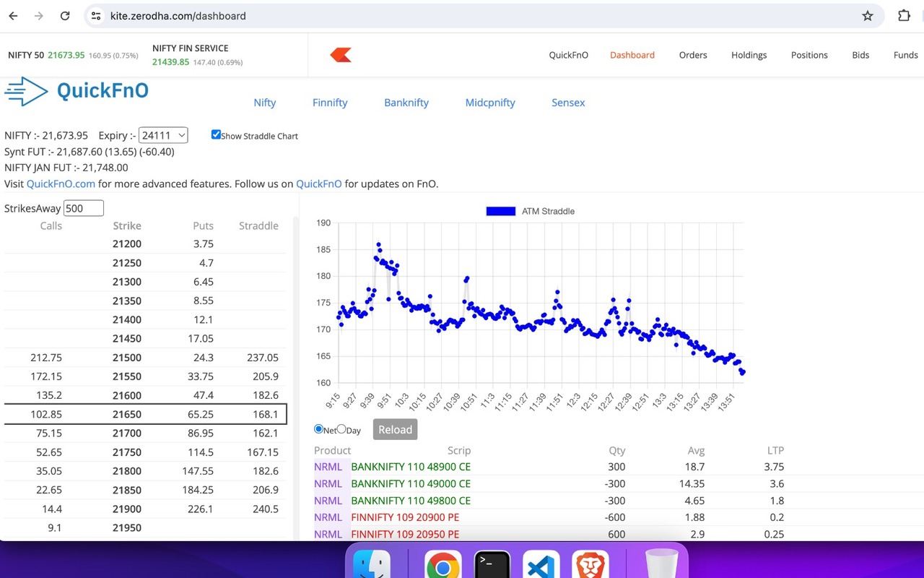Click the Reload button below chart

[395, 429]
